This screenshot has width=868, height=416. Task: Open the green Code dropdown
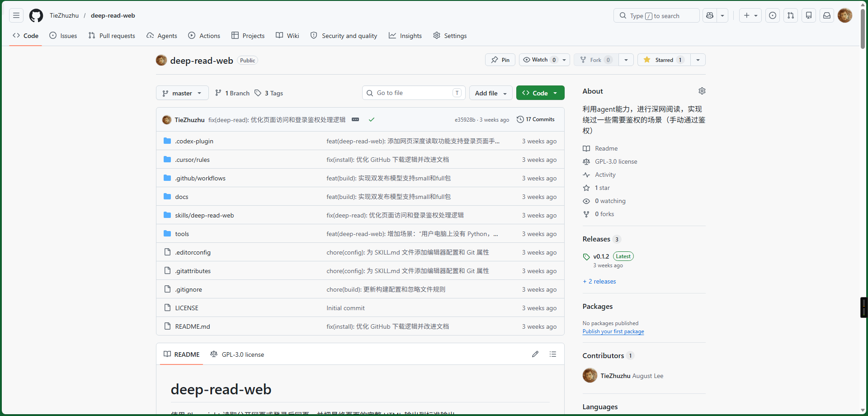pyautogui.click(x=540, y=93)
